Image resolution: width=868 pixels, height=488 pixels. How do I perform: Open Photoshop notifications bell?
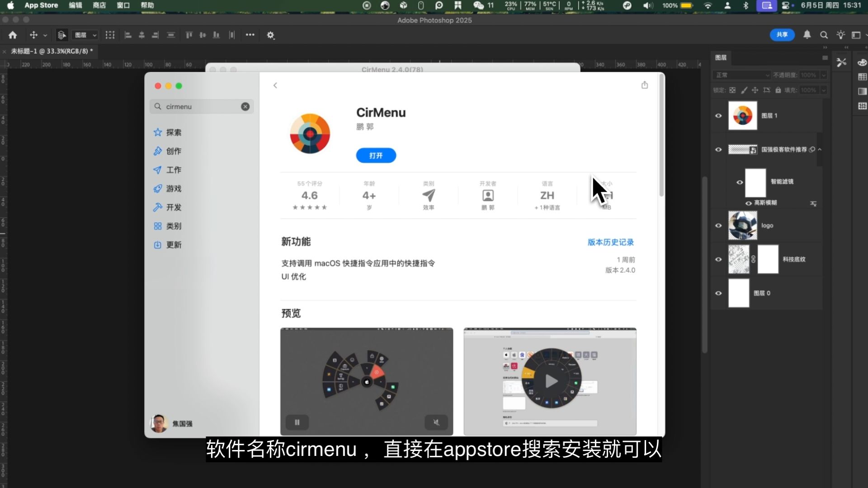pos(807,35)
